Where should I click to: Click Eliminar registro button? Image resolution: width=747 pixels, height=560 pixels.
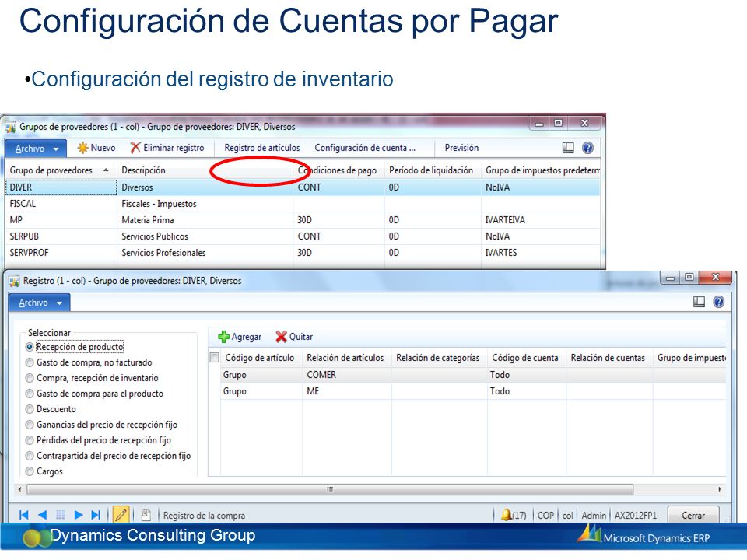click(167, 148)
